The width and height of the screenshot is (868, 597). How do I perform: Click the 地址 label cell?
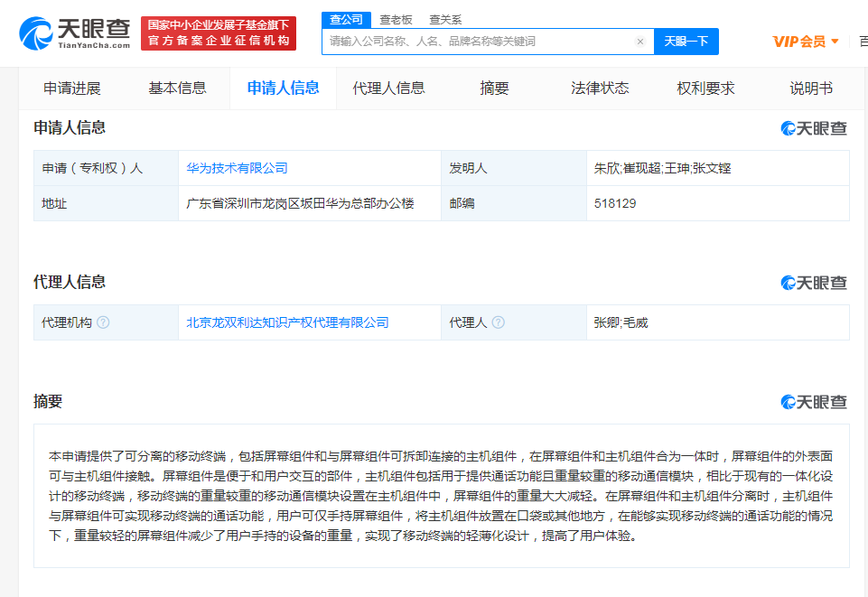coord(107,203)
